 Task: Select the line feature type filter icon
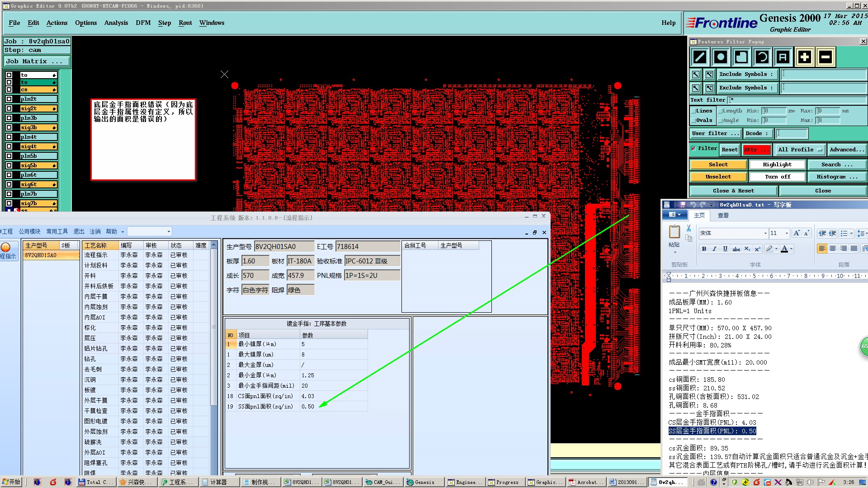pos(700,57)
